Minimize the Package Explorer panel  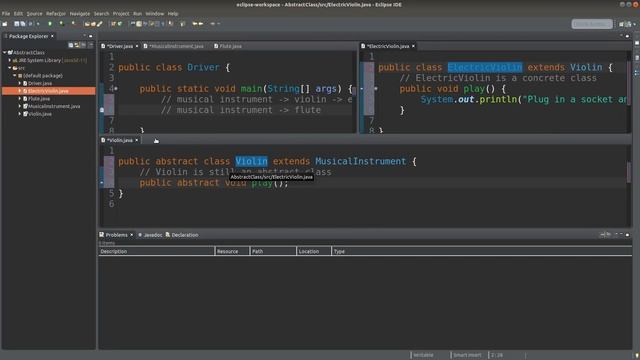tap(85, 36)
